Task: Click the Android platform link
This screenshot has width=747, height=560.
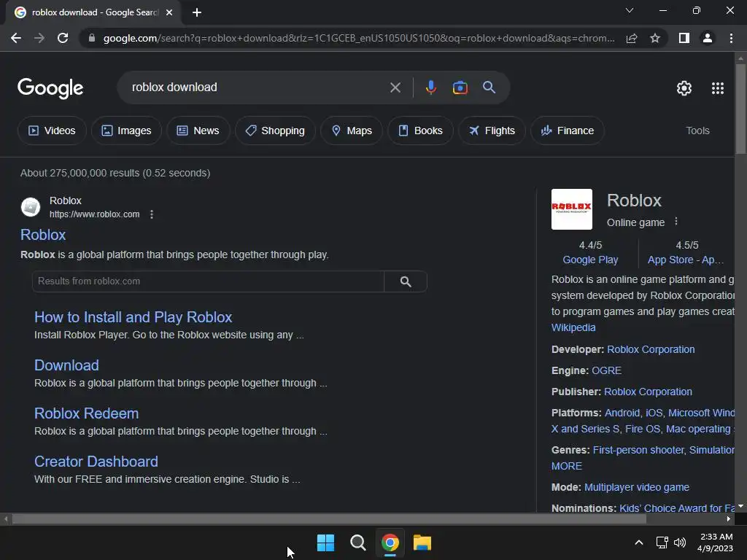Action: click(x=622, y=413)
